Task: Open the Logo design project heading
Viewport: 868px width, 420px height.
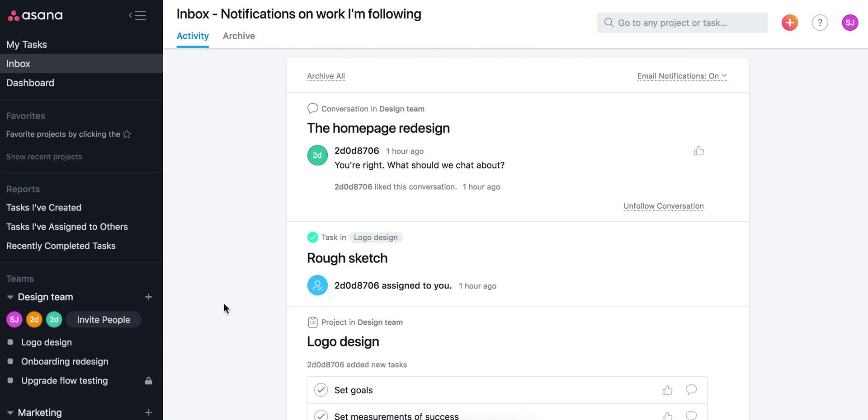Action: coord(343,341)
